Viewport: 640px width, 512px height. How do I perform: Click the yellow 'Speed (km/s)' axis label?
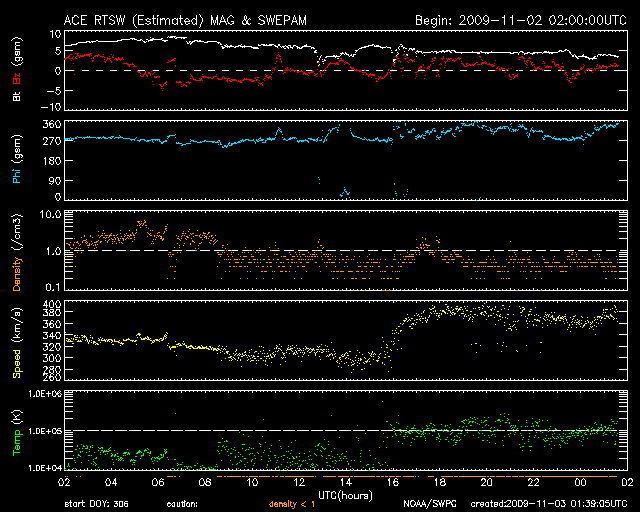pos(17,343)
